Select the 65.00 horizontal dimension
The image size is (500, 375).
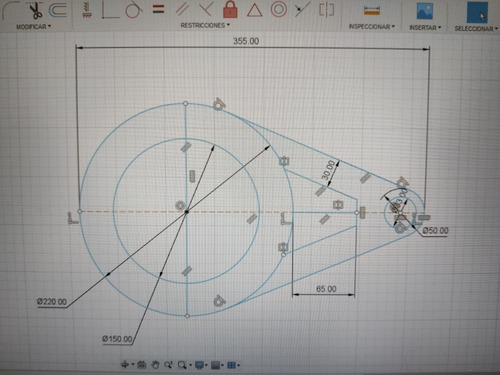click(x=326, y=289)
